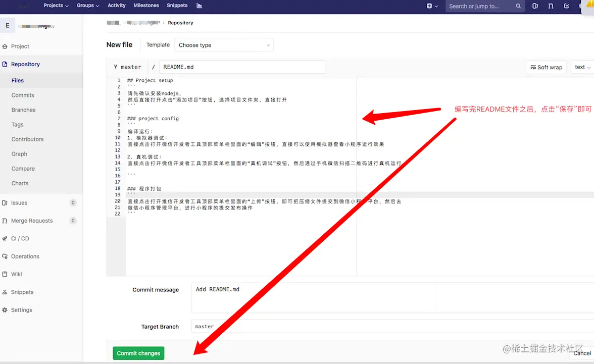This screenshot has width=594, height=364.
Task: Click the Cancel button
Action: (582, 353)
